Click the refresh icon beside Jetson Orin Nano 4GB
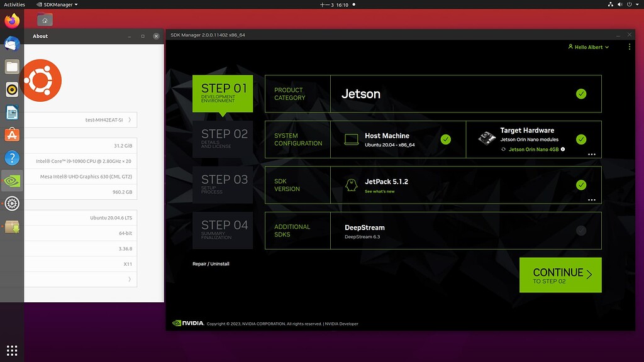The image size is (644, 362). tap(504, 150)
